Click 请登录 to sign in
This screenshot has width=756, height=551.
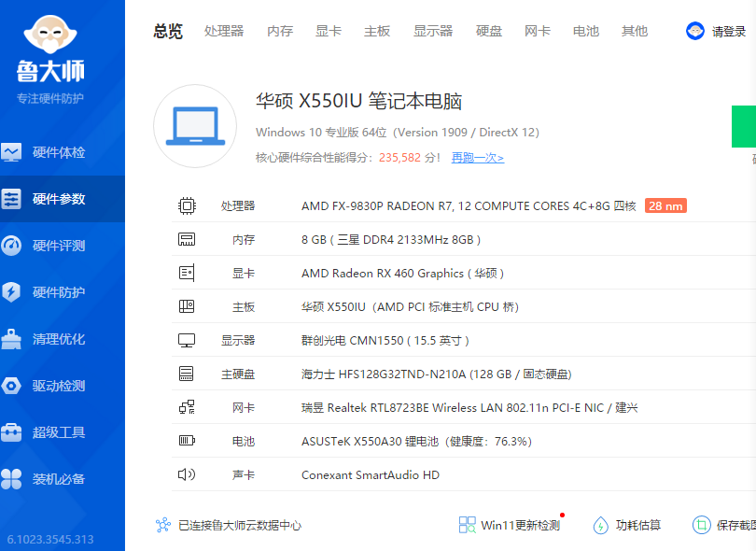[x=729, y=32]
